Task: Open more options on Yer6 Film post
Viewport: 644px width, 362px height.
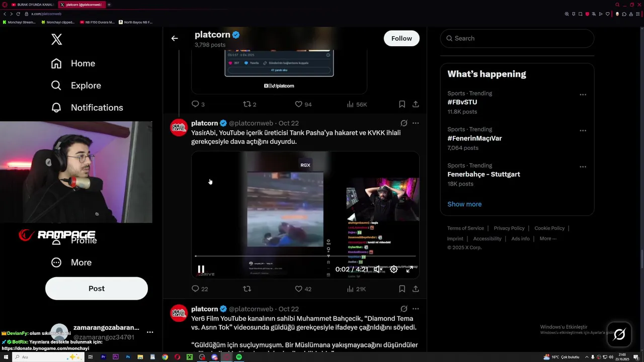Action: click(x=416, y=309)
